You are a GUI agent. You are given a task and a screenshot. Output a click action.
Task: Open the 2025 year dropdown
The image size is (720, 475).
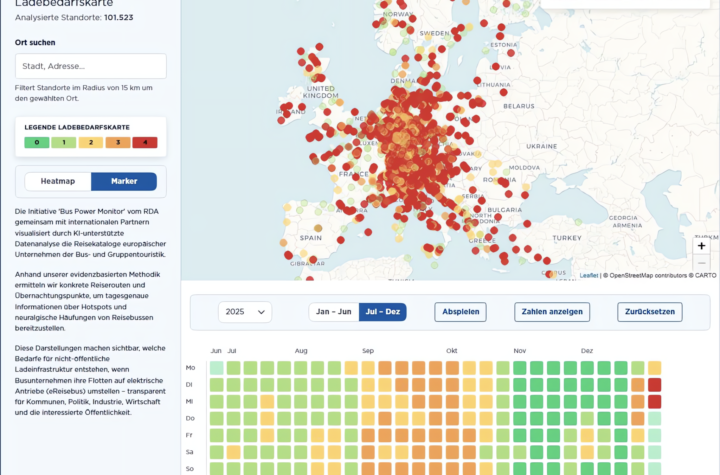[245, 312]
